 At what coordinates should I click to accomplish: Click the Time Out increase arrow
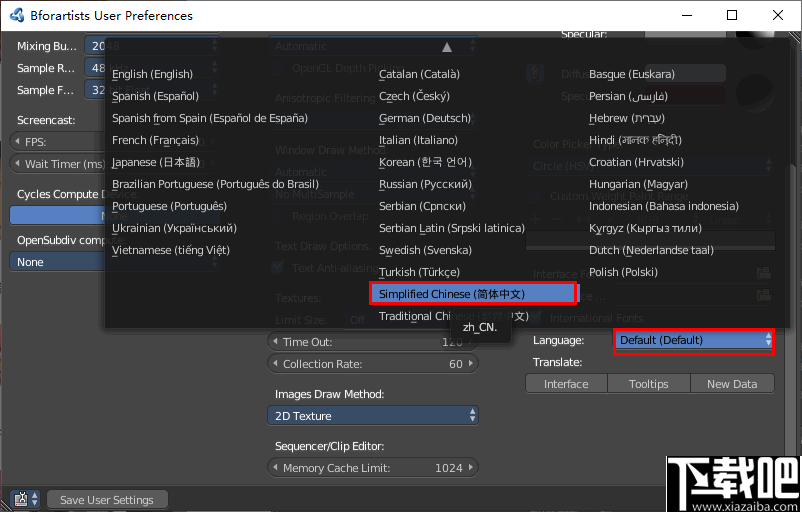pyautogui.click(x=472, y=341)
